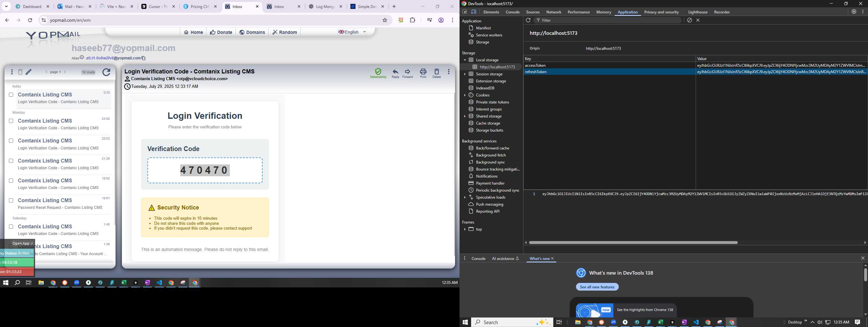Select http://localhost:5173 under Local storage
This screenshot has height=327, width=868.
498,67
